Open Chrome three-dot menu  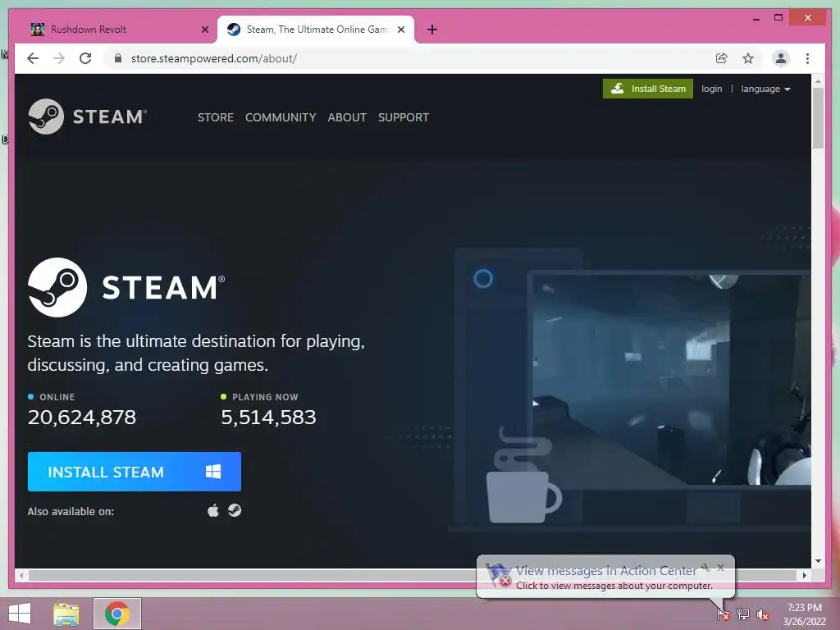coord(807,58)
